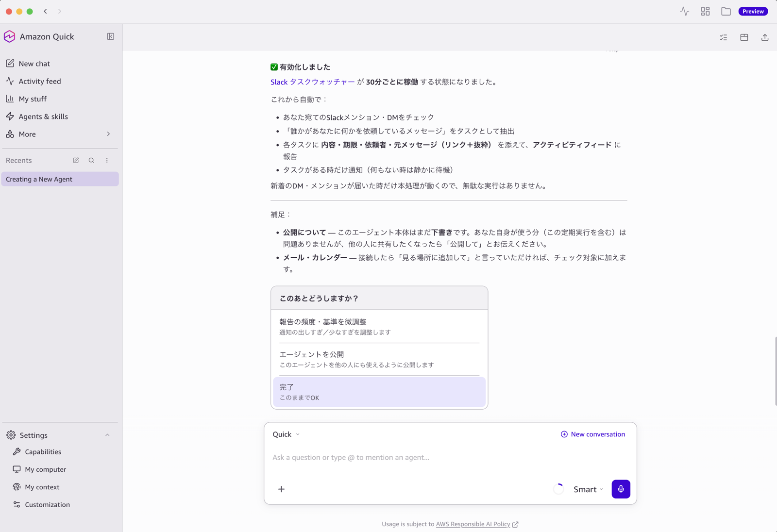Click the Preview badge button

click(x=753, y=11)
